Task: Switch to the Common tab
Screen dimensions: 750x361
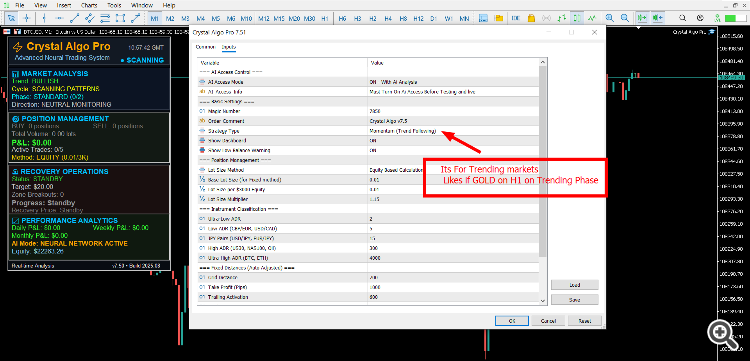Action: [x=205, y=47]
